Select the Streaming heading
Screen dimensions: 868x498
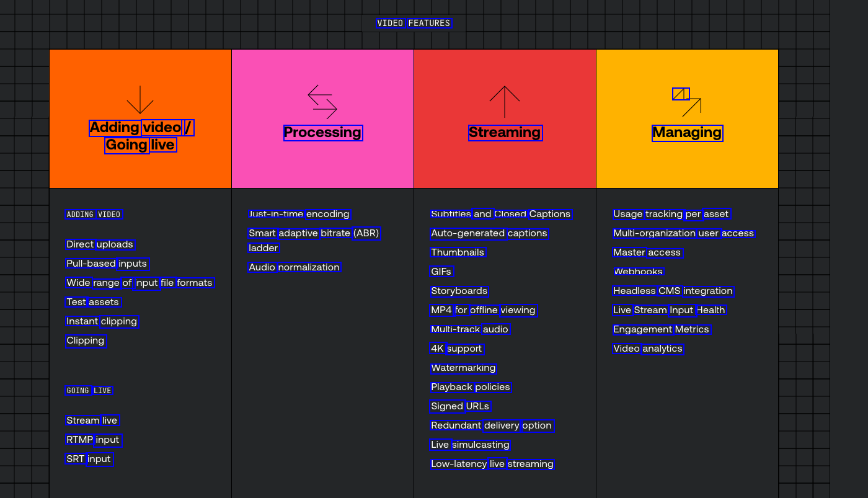point(505,133)
